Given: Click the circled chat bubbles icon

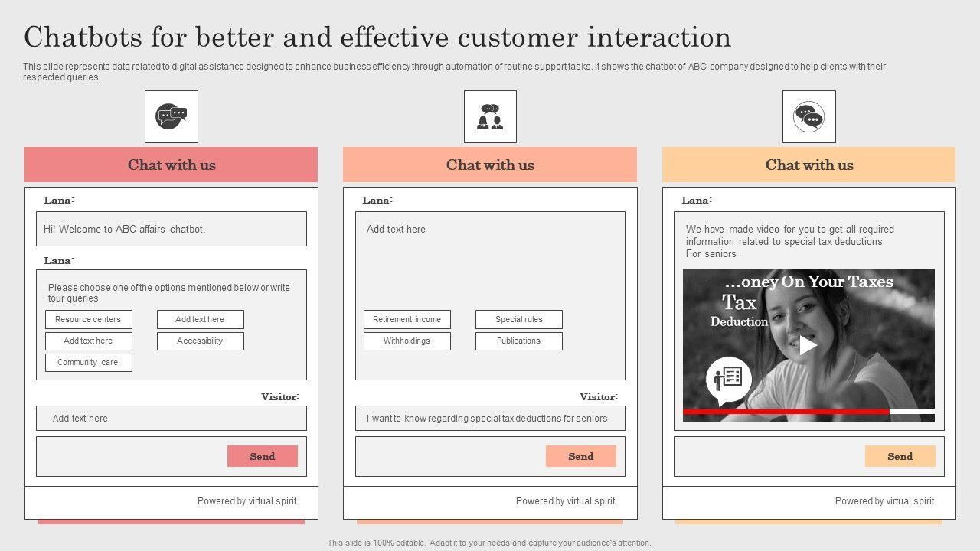Looking at the screenshot, I should 809,116.
